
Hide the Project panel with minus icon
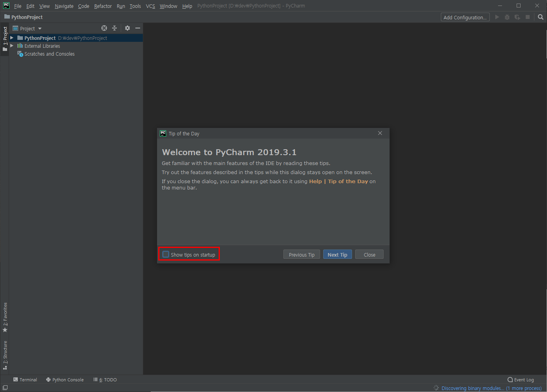coord(138,28)
